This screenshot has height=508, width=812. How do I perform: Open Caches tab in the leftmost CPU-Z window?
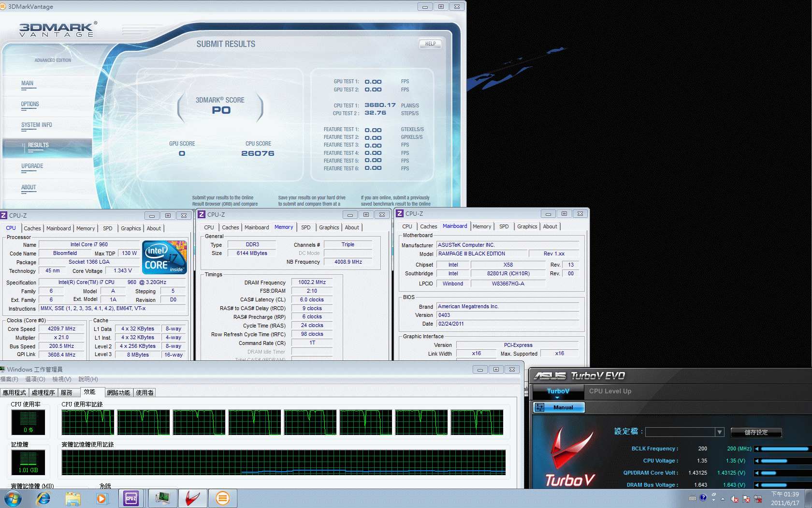pos(32,228)
